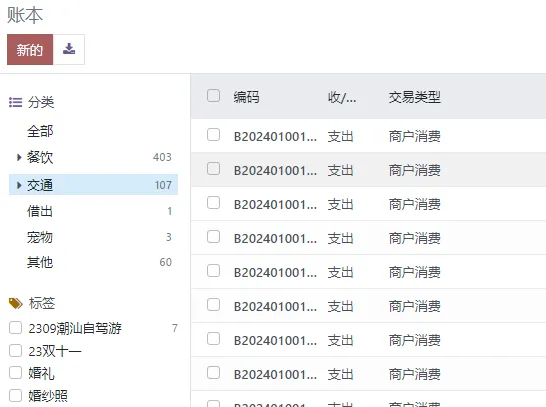Toggle the select-all header checkbox
This screenshot has width=546, height=407.
[x=213, y=96]
